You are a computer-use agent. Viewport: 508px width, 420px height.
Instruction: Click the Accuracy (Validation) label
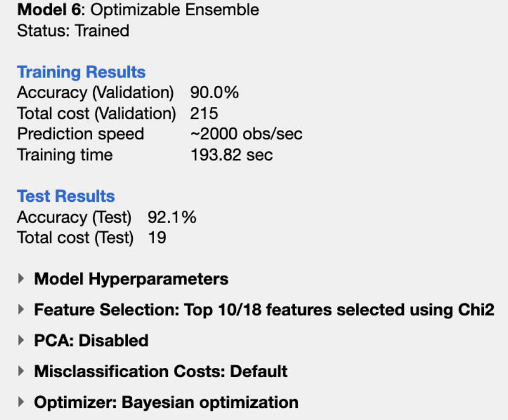coord(95,93)
